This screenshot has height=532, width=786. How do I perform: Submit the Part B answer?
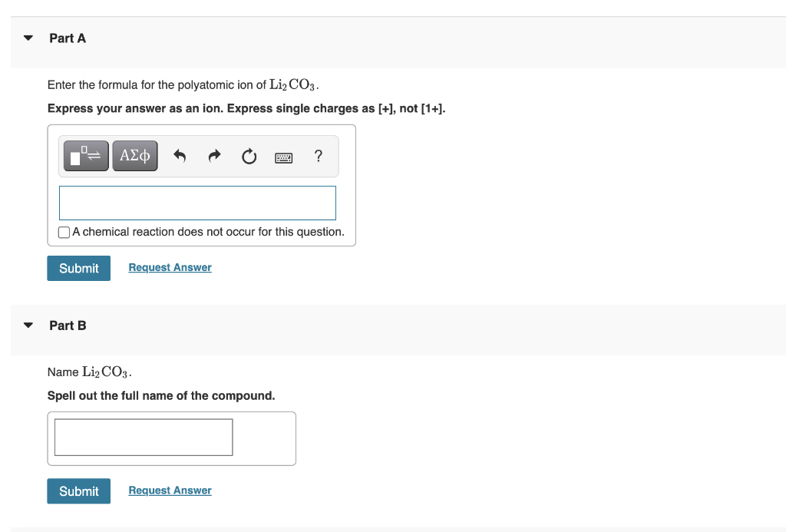pos(78,491)
